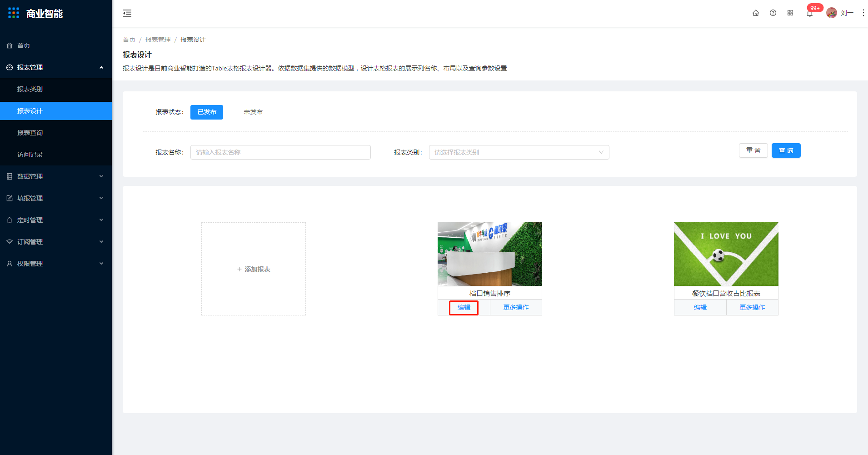Image resolution: width=868 pixels, height=455 pixels.
Task: Open help via question mark icon
Action: pos(773,13)
